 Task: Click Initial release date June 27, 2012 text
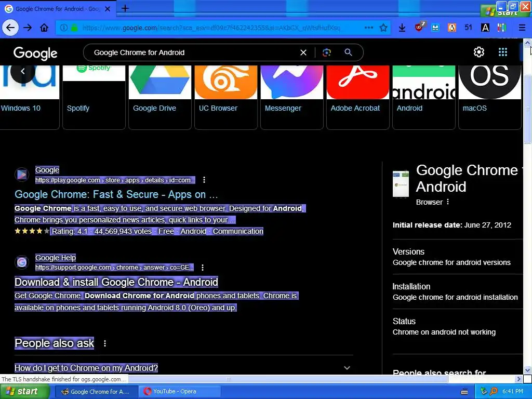(451, 225)
